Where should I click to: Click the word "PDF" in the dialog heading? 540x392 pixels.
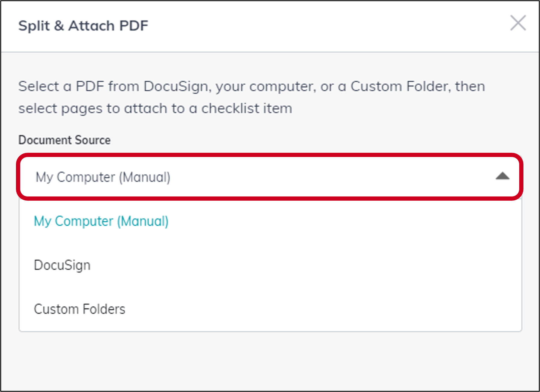[134, 26]
